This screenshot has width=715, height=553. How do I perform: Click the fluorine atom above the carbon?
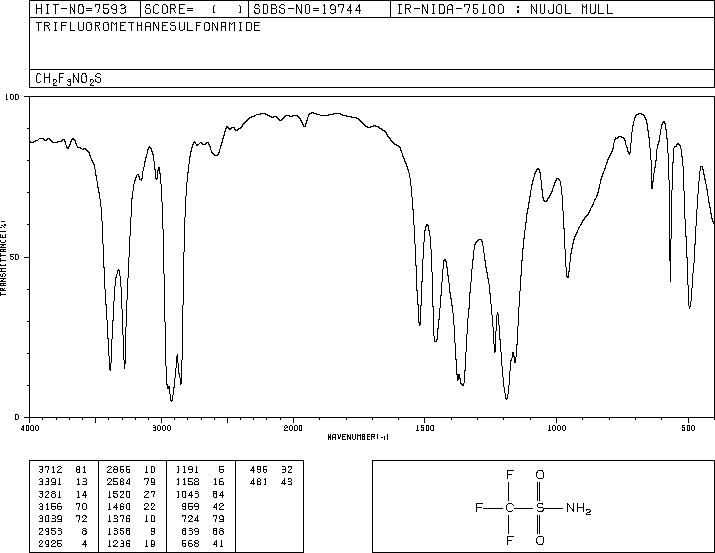(510, 475)
